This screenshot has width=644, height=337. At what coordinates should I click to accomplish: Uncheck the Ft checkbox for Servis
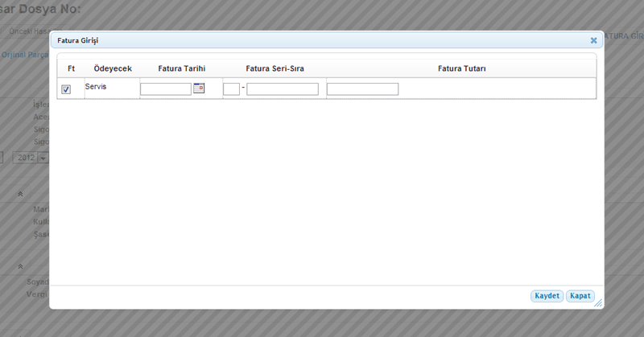point(66,89)
